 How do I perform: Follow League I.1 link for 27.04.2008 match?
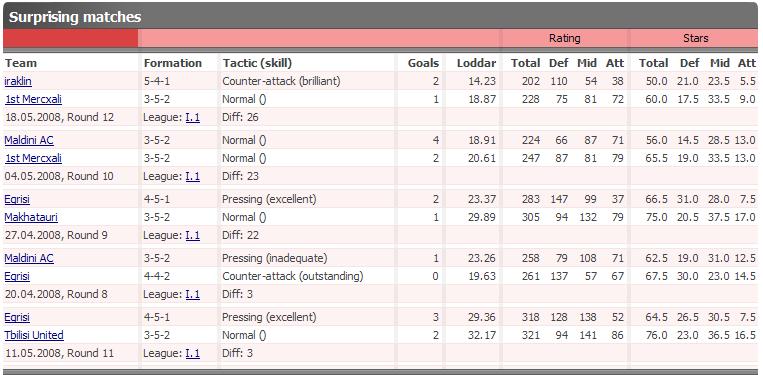coord(193,235)
